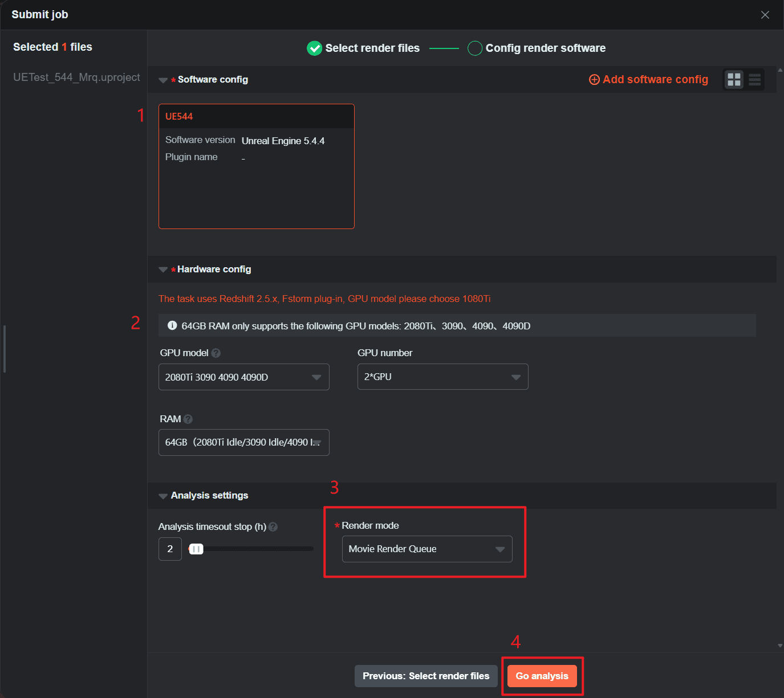Click the GPU model help icon

216,353
